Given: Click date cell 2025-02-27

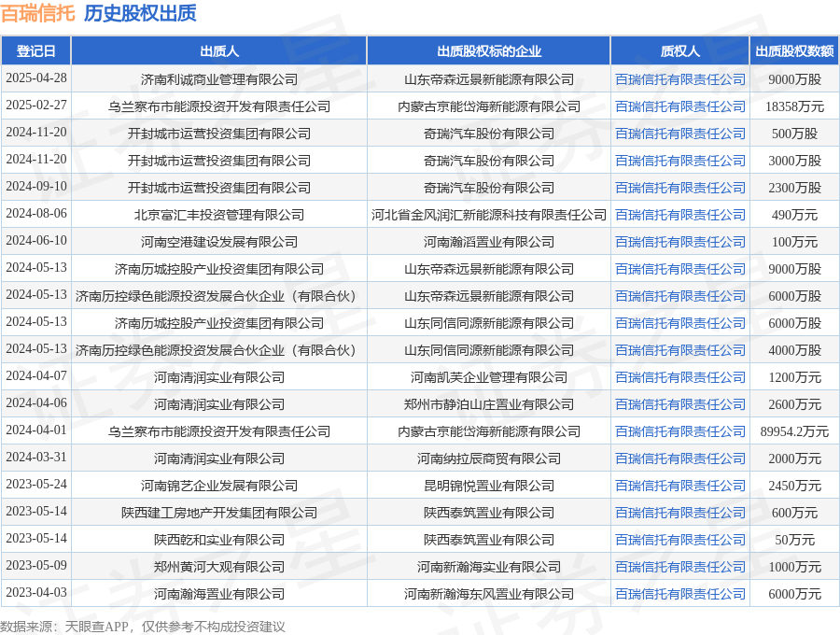Looking at the screenshot, I should 36,105.
